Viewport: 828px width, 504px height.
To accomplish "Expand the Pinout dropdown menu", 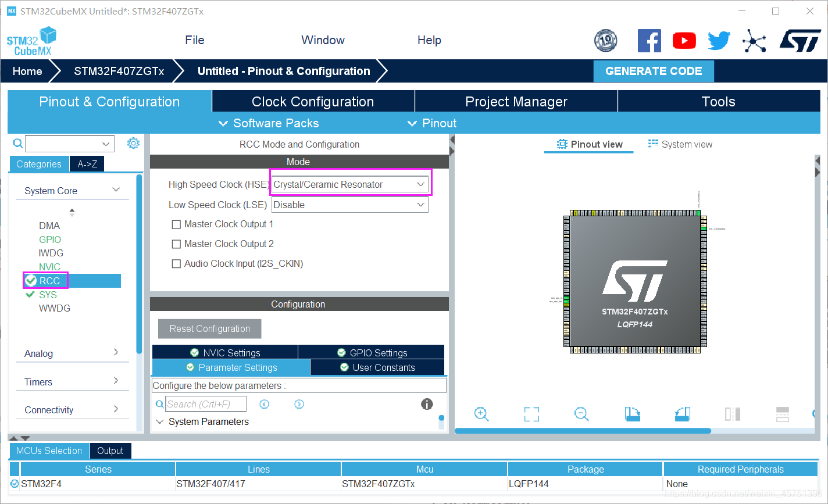I will (432, 123).
